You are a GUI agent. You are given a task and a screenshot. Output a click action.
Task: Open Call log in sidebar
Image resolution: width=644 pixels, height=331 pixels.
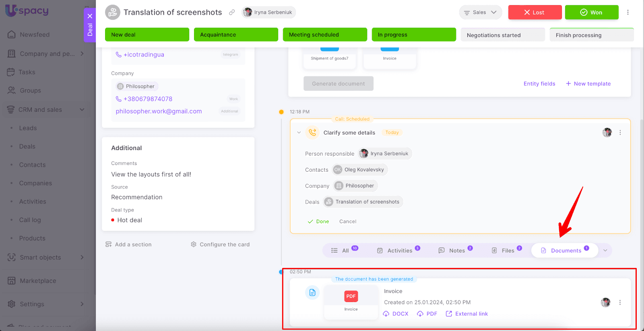30,220
